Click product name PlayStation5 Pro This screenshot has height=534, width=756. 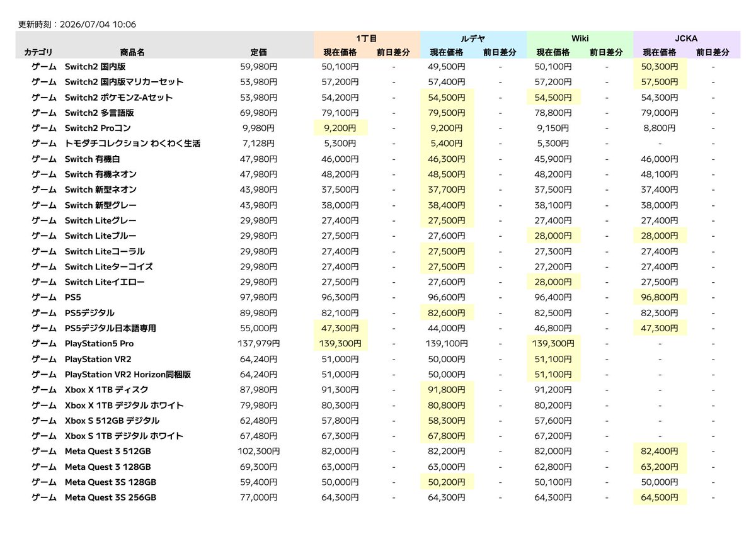(x=100, y=344)
